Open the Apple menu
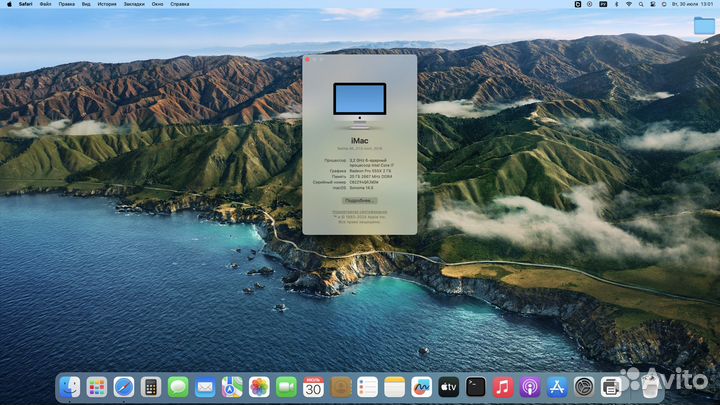The height and width of the screenshot is (405, 720). pyautogui.click(x=9, y=4)
